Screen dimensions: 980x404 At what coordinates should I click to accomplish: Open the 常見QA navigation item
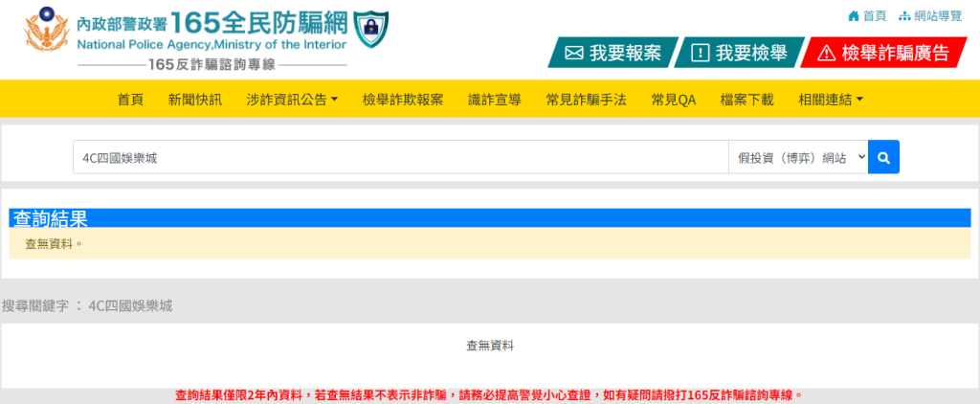(x=674, y=100)
